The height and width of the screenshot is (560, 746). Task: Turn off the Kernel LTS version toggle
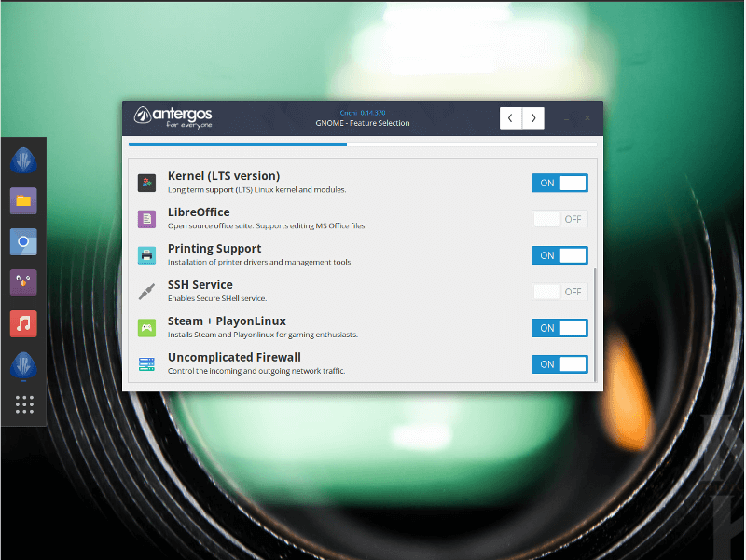[x=559, y=183]
